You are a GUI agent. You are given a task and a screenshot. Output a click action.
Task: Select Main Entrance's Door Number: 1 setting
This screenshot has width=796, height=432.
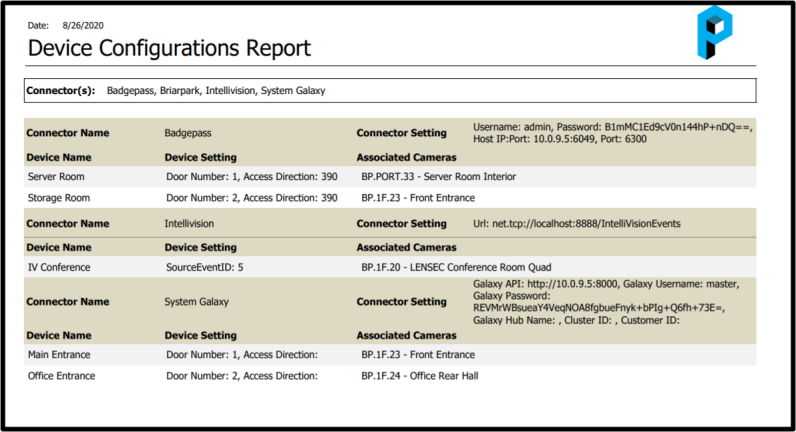click(x=242, y=354)
